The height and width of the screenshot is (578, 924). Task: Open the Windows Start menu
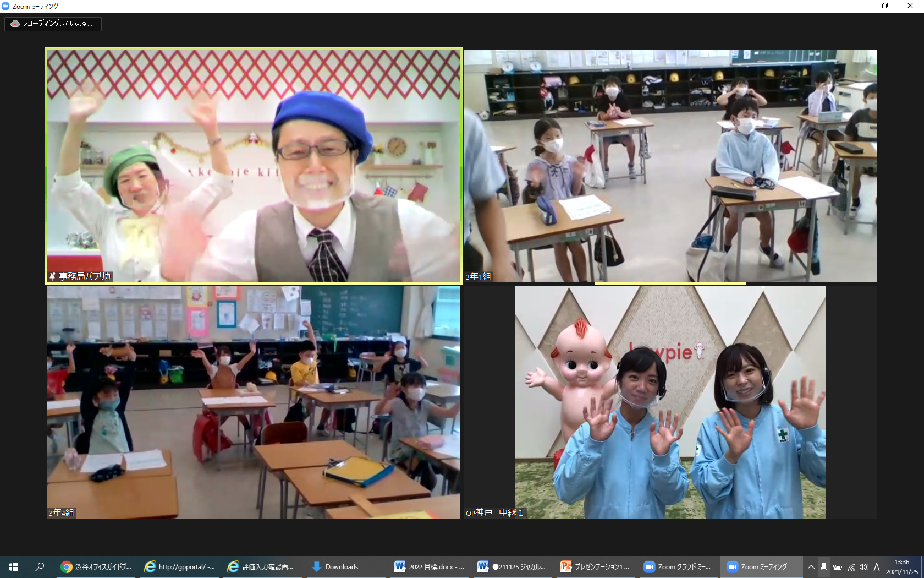tap(13, 566)
